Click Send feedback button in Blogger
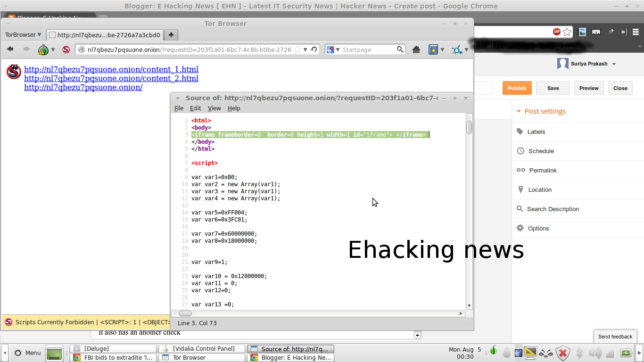The width and height of the screenshot is (644, 362). [615, 337]
